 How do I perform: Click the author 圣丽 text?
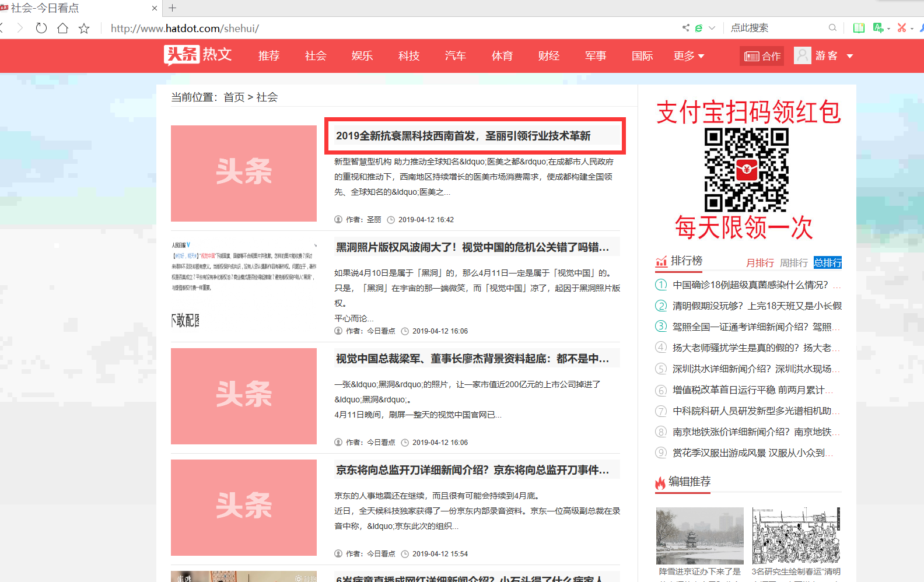[x=374, y=220]
